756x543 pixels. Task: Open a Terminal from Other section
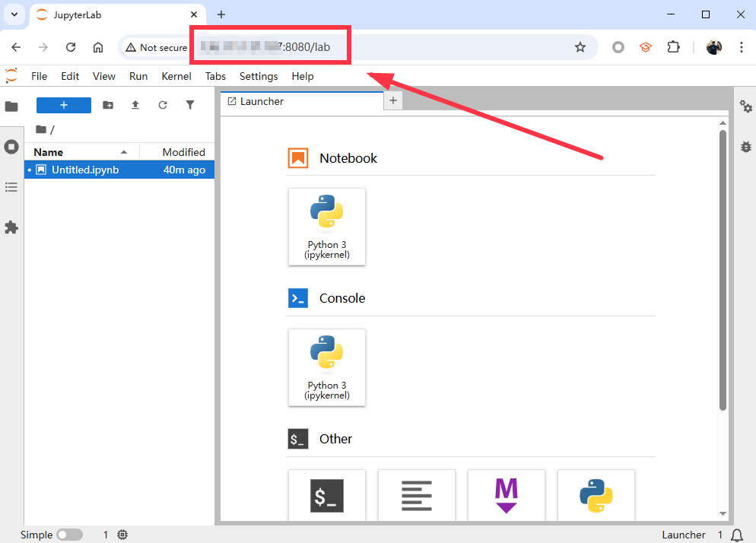(327, 495)
